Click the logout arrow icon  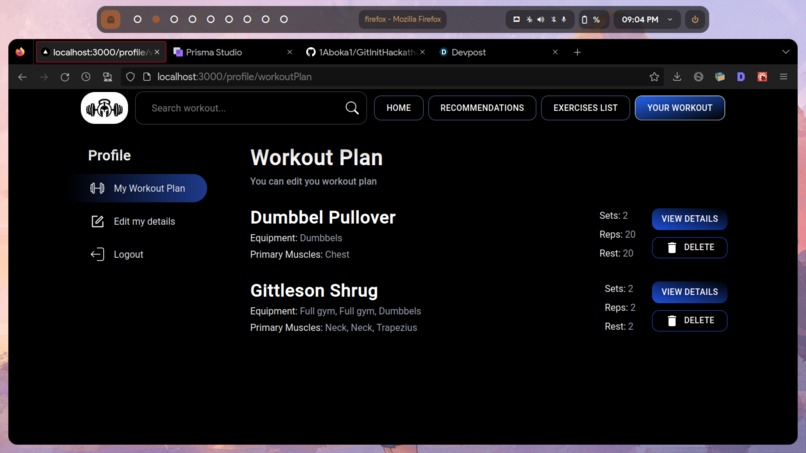point(97,255)
